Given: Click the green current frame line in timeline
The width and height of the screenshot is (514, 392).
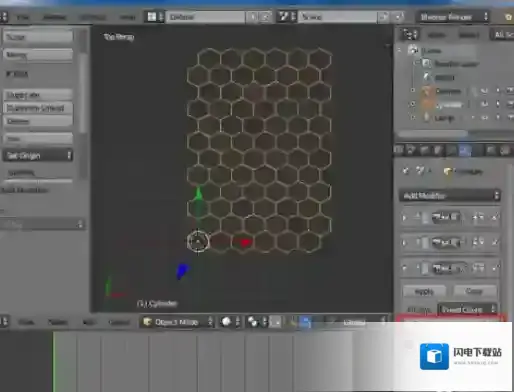Looking at the screenshot, I should 53,362.
